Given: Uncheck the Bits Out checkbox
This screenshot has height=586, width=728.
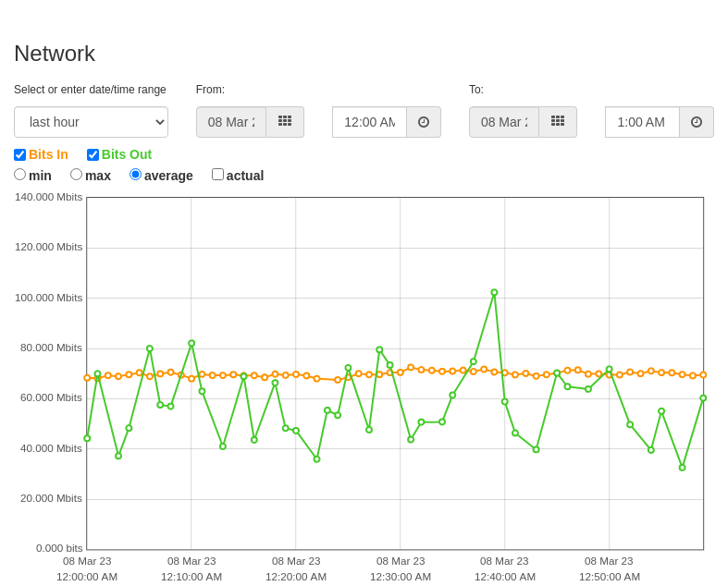Looking at the screenshot, I should pos(93,154).
